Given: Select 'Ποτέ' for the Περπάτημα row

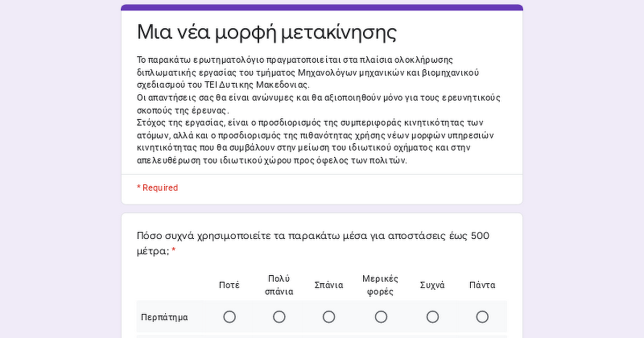Looking at the screenshot, I should (x=229, y=317).
